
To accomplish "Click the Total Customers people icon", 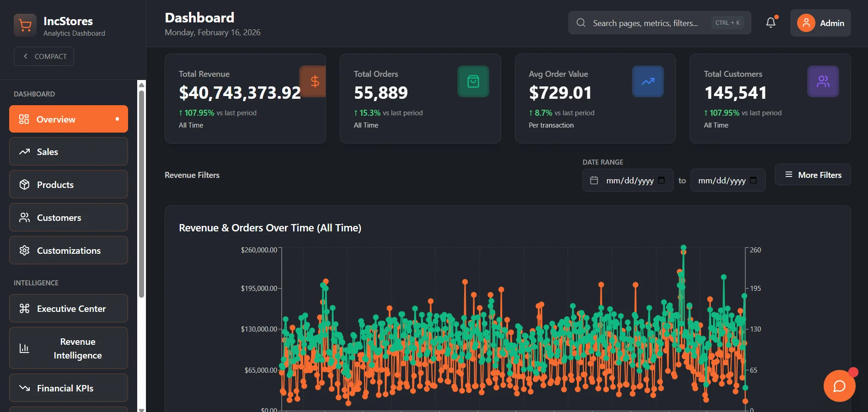I will point(823,81).
